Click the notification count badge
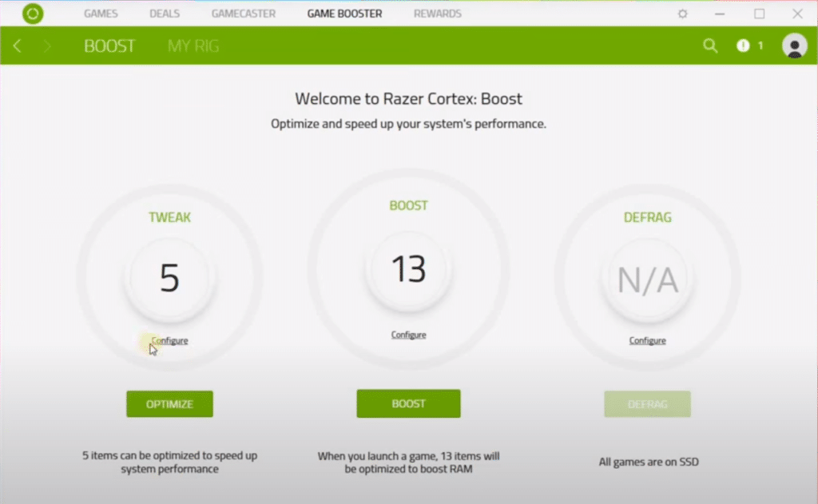 [x=758, y=46]
